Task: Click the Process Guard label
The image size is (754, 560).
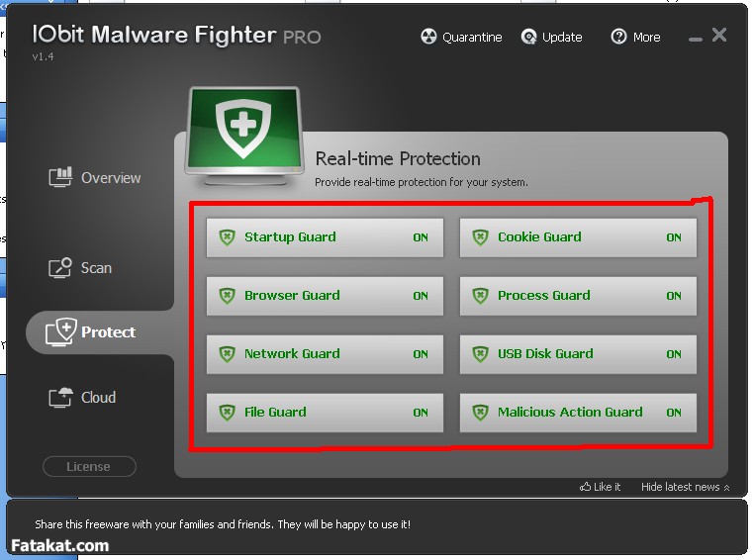Action: point(543,296)
